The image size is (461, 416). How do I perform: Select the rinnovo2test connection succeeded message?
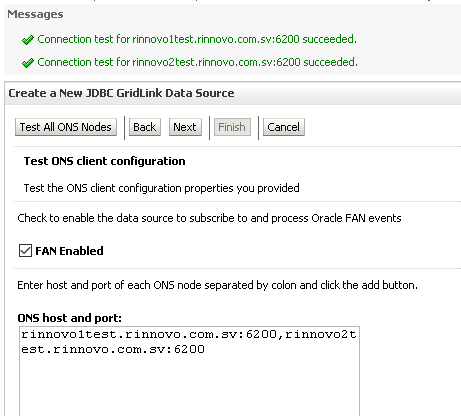(197, 62)
